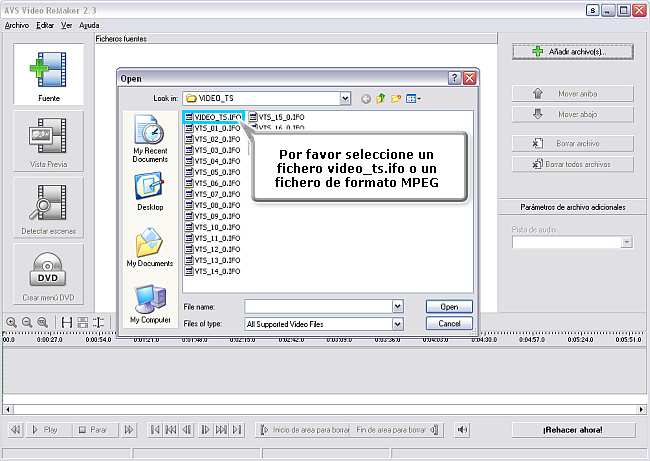Set Fin de area para borrar

[x=397, y=430]
